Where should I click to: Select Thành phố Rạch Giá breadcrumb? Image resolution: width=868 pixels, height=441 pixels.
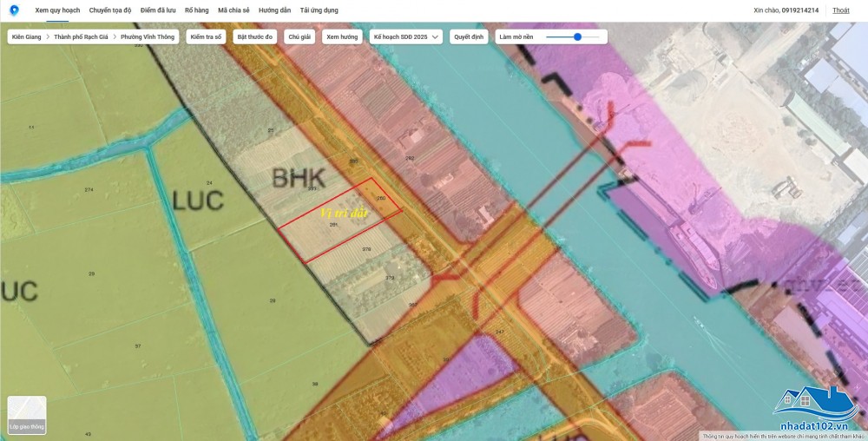tap(81, 37)
